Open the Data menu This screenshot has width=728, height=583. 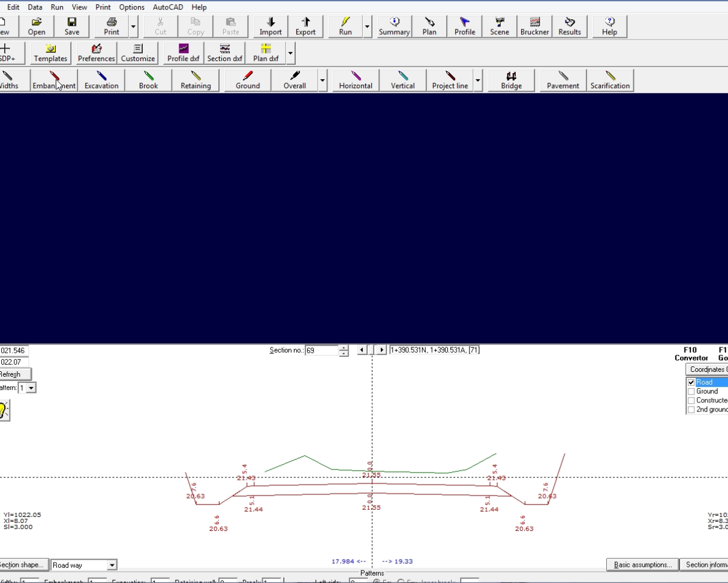(35, 7)
